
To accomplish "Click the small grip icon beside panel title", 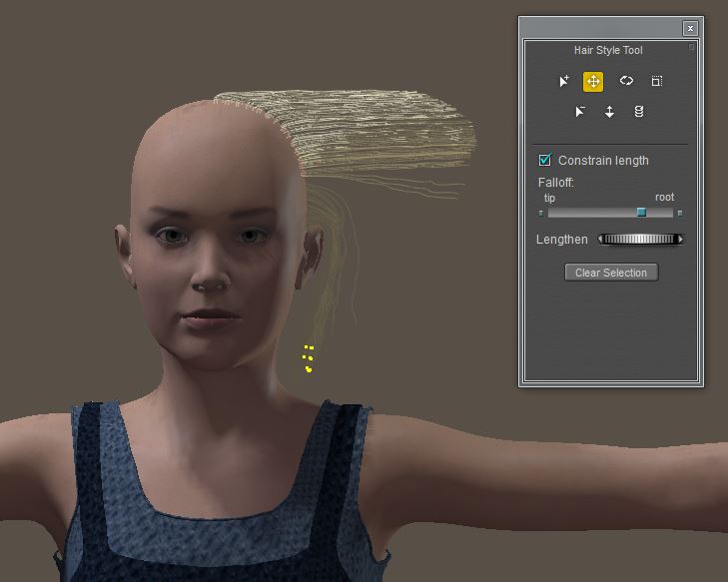I will coord(691,47).
